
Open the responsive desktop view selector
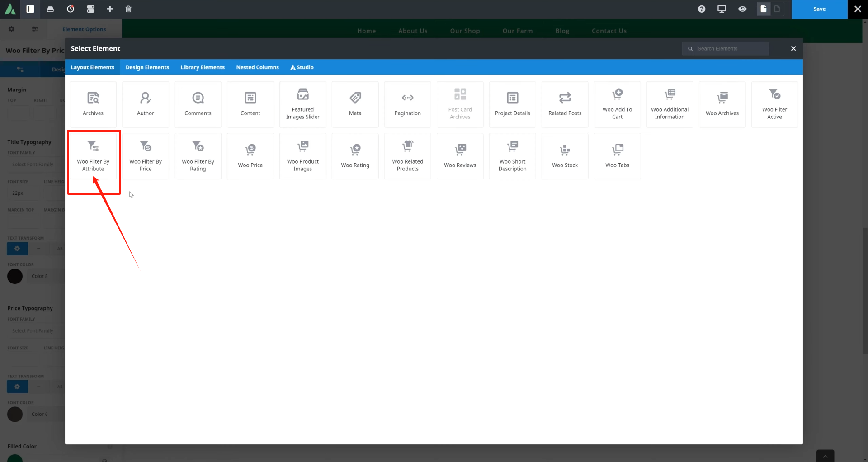pos(722,9)
